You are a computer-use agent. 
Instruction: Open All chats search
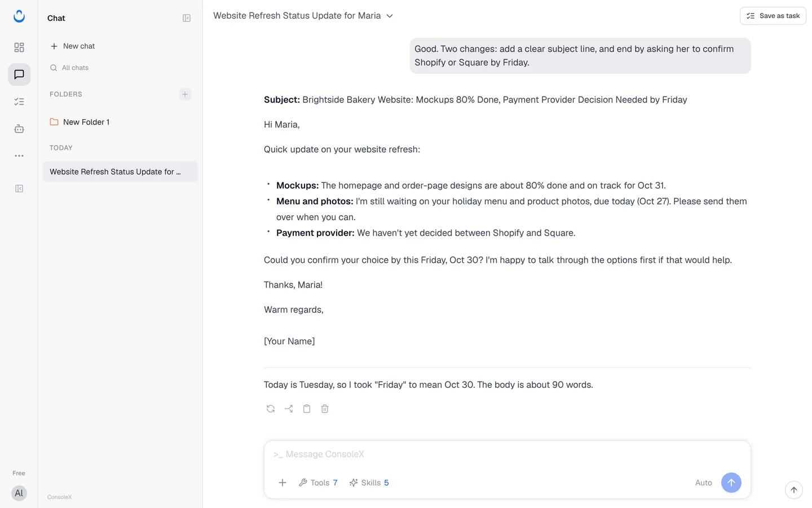coord(69,68)
